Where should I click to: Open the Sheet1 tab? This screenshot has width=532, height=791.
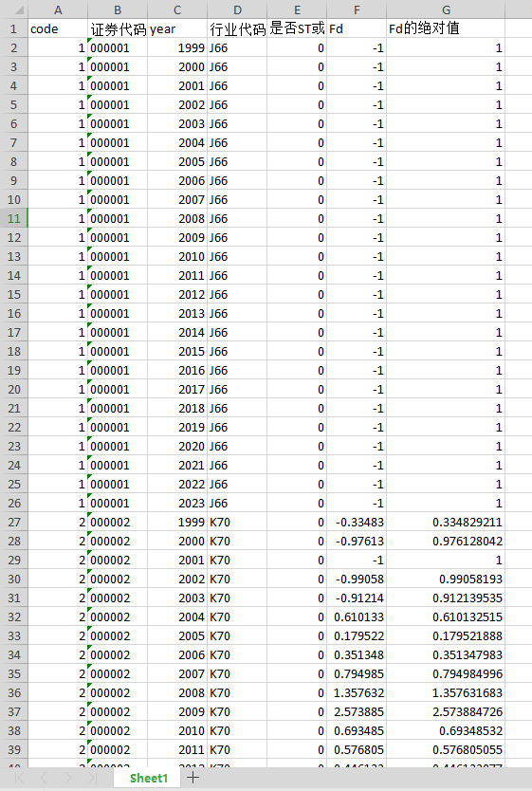[x=148, y=778]
